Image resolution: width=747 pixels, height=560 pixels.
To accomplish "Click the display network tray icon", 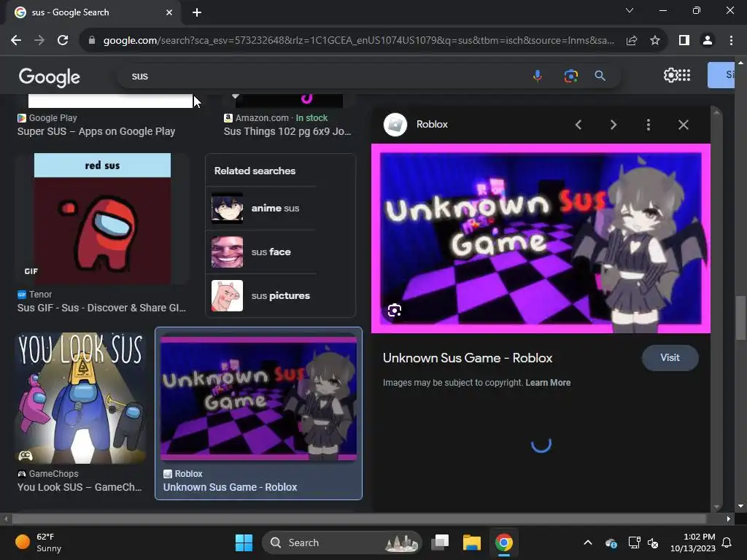I will pyautogui.click(x=634, y=542).
